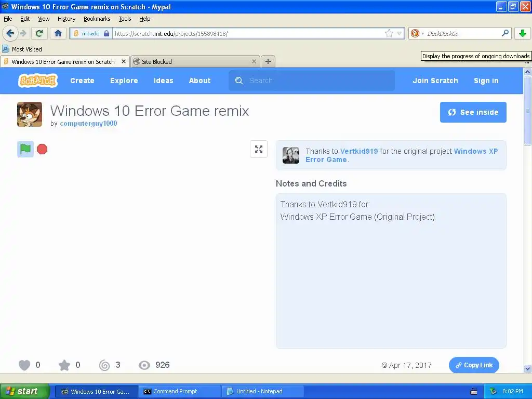Image resolution: width=532 pixels, height=399 pixels.
Task: Click the 8:02 PM system clock
Action: pyautogui.click(x=513, y=391)
